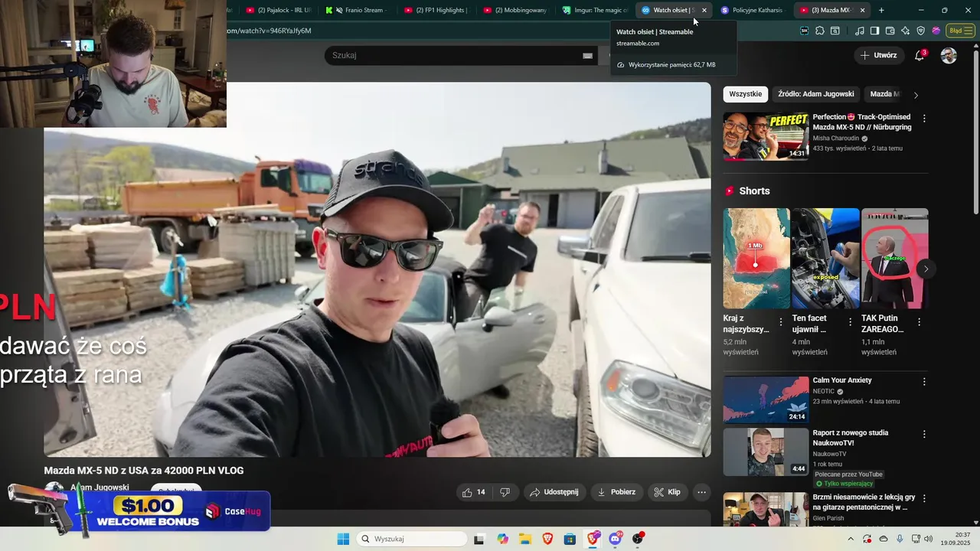980x551 pixels.
Task: Switch to the Mobbingowany tab
Action: pos(515,10)
